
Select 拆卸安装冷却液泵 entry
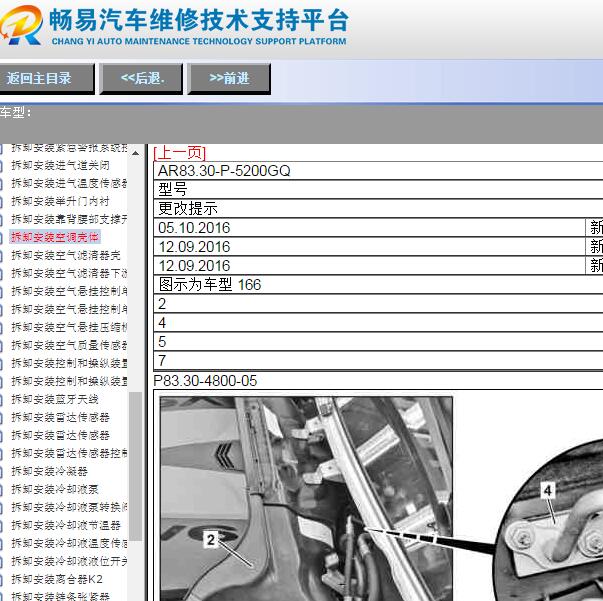pos(55,489)
